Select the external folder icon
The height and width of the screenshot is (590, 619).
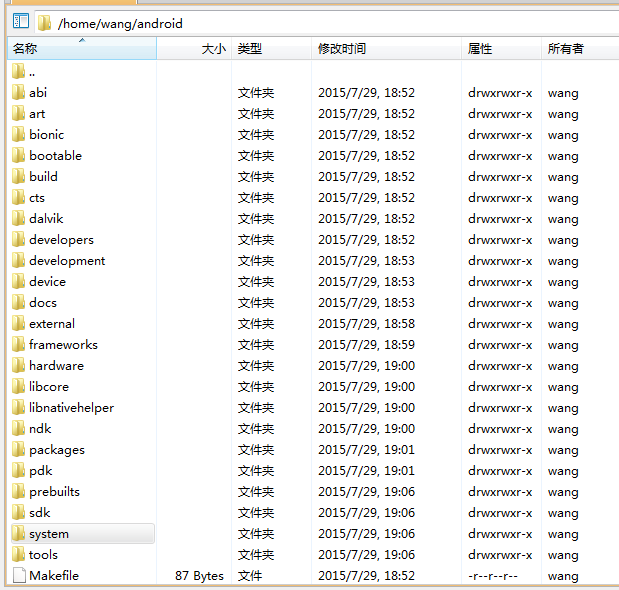19,323
